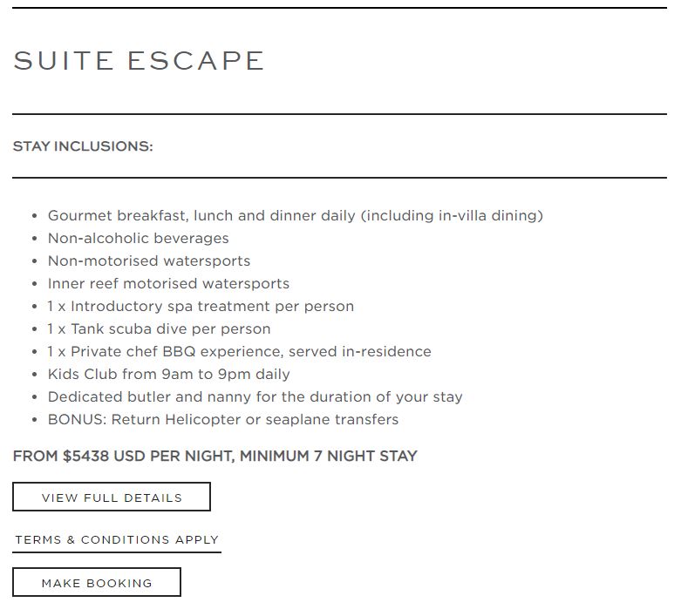Select the Introductory spa treatment item

(201, 306)
